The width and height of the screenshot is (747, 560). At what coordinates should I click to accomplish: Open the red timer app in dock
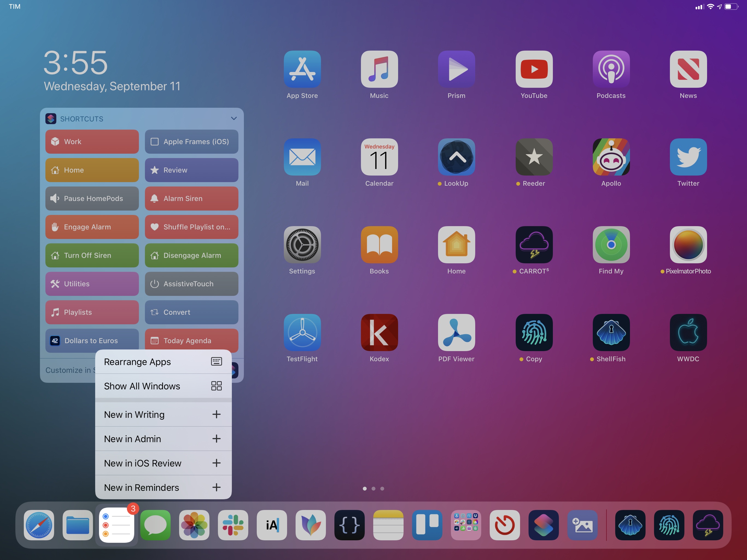point(505,525)
